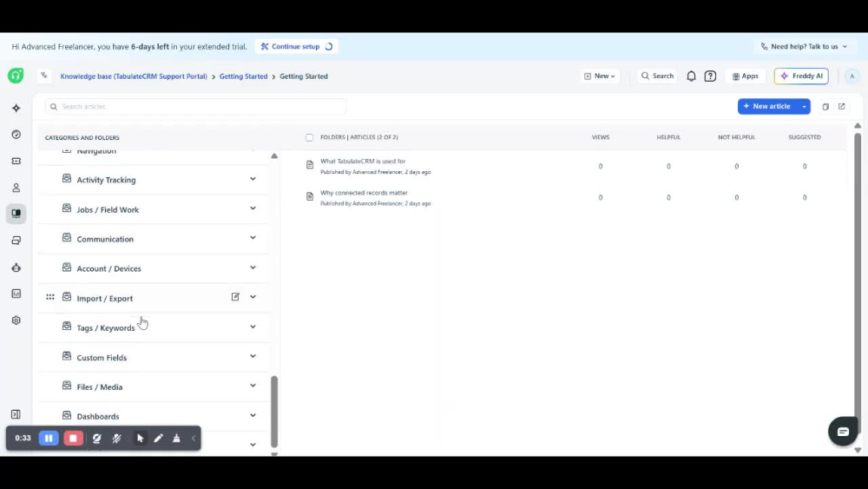Image resolution: width=868 pixels, height=489 pixels.
Task: Click the HELPFUL column header
Action: [x=668, y=137]
